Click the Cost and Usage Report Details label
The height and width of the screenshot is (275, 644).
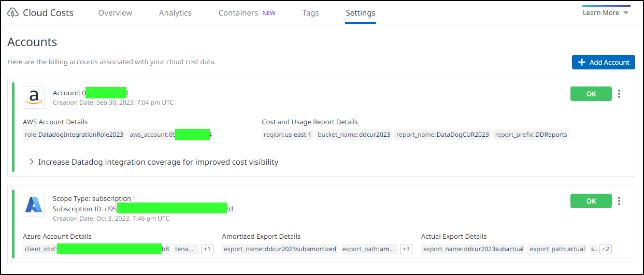click(x=310, y=122)
